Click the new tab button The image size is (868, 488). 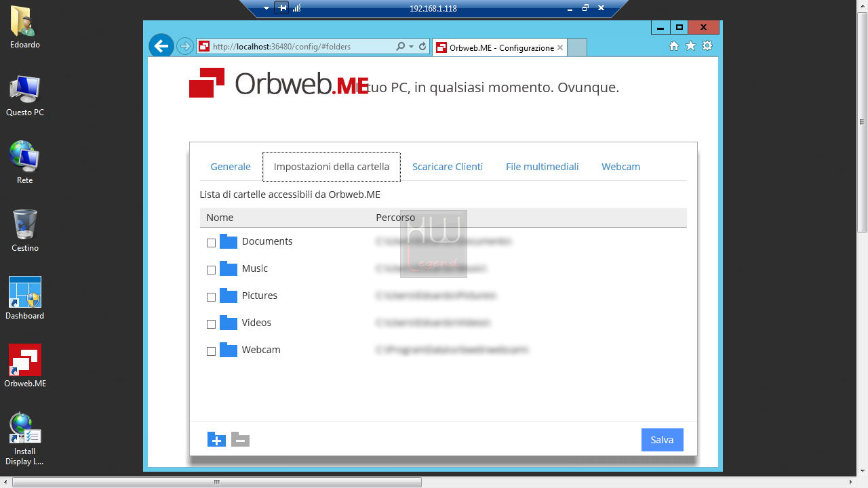pyautogui.click(x=576, y=47)
